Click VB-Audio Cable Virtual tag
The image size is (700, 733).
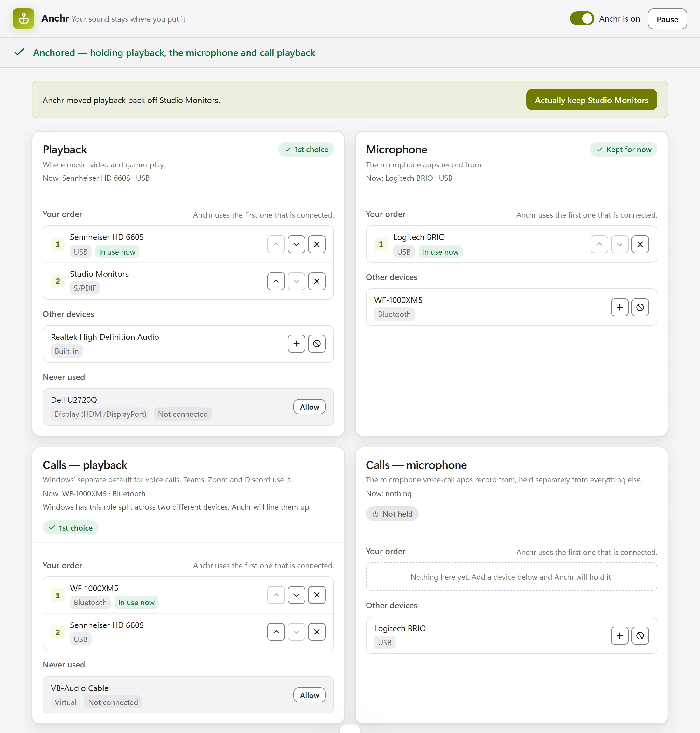pos(65,702)
